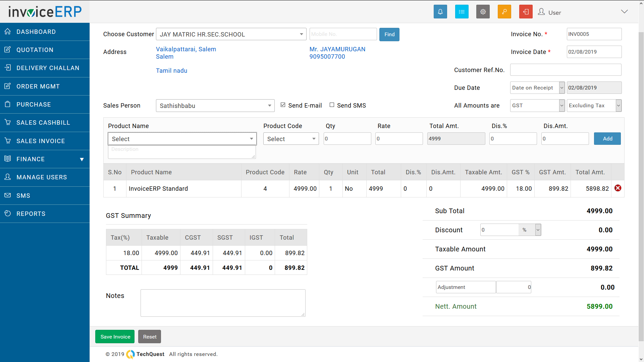644x362 pixels.
Task: Click the notification bell icon
Action: tap(440, 12)
